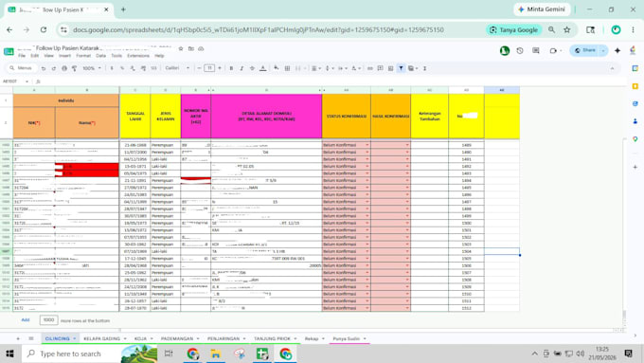Open Google Maps side panel
Screen dimensions: 644x363
635,139
